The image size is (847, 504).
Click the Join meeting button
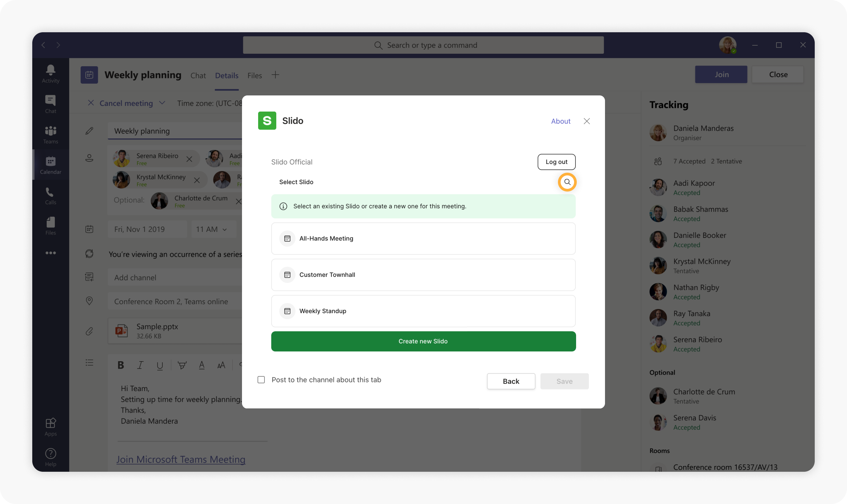pos(721,74)
